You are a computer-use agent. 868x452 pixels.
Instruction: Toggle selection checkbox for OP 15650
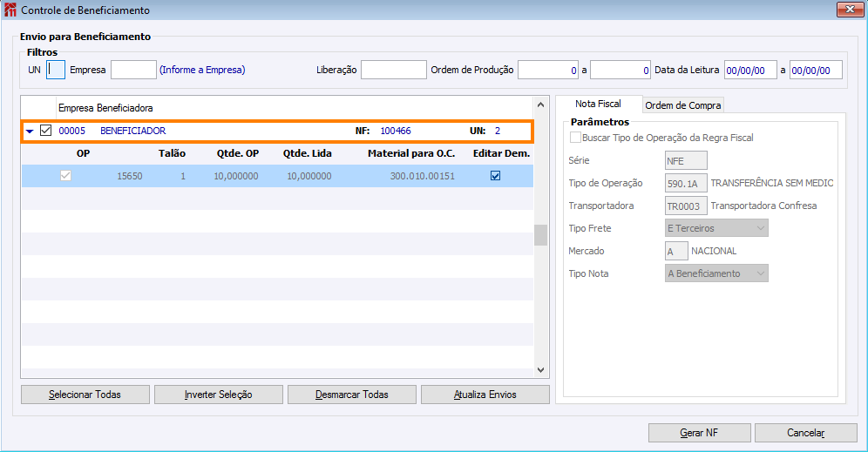(x=66, y=176)
